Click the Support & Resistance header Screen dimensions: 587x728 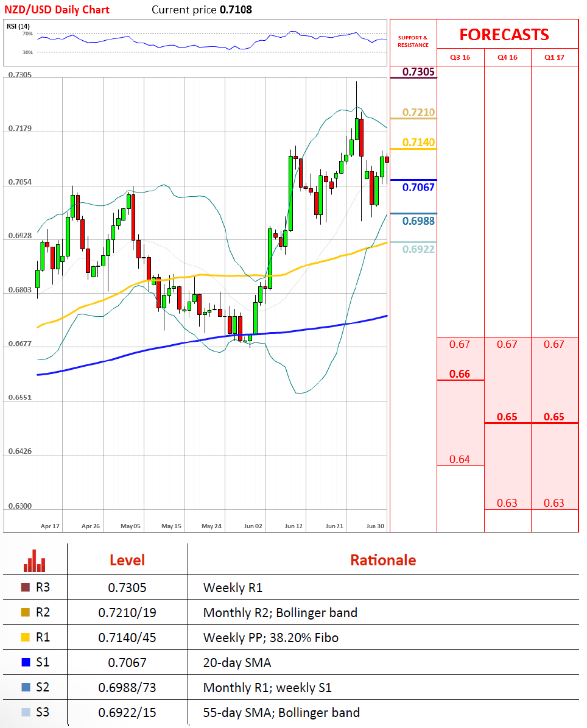point(413,41)
